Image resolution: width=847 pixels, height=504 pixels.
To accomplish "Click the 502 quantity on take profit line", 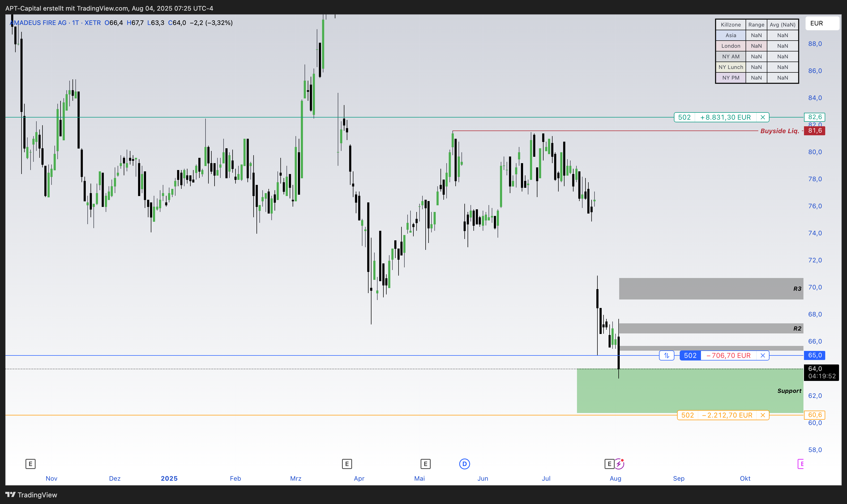I will 684,117.
